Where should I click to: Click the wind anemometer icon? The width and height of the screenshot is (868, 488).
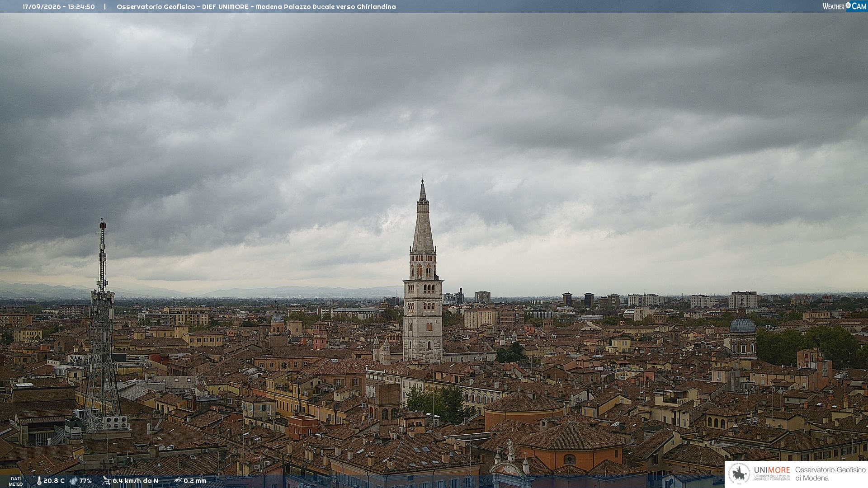(x=106, y=481)
